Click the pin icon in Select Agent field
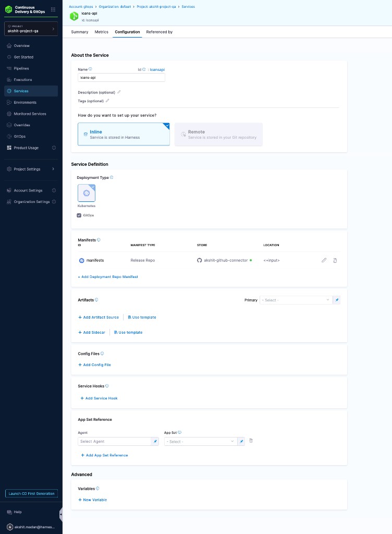The width and height of the screenshot is (392, 534). coord(155,442)
